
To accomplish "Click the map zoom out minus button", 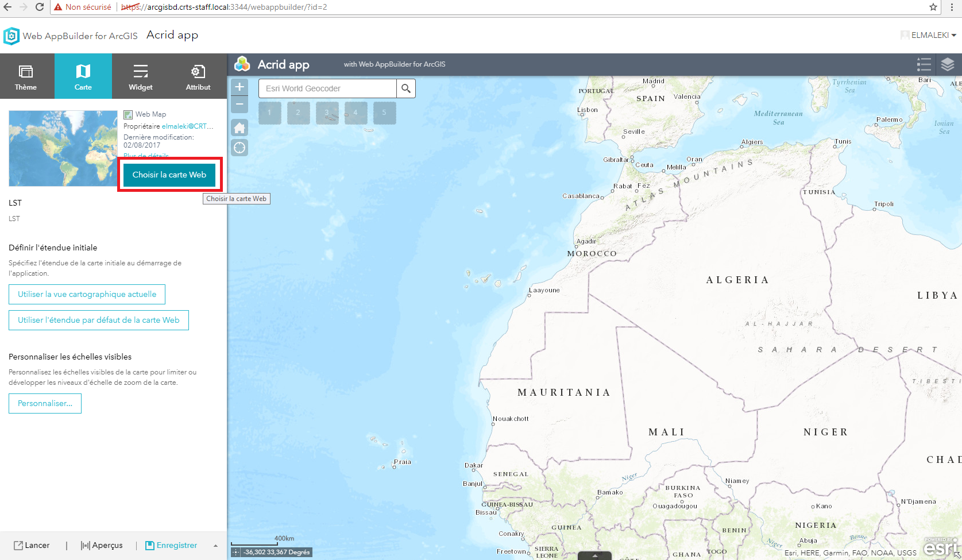I will click(x=239, y=104).
